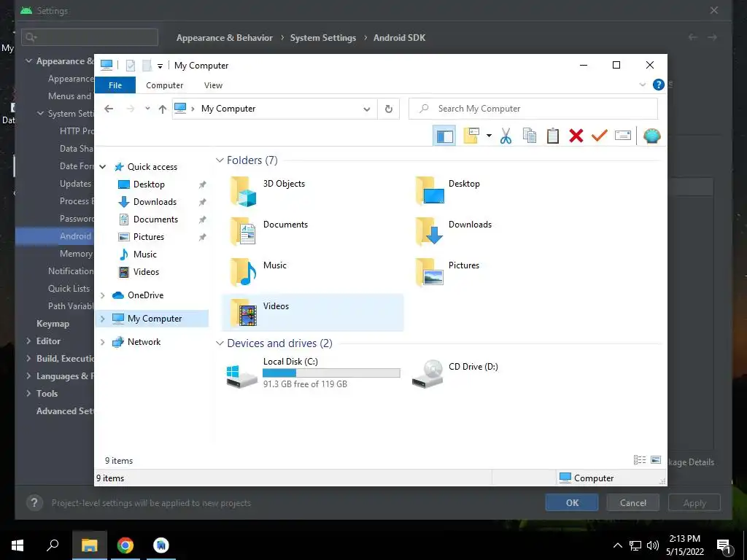The height and width of the screenshot is (560, 747).
Task: Go back in Explorer navigation
Action: (109, 109)
